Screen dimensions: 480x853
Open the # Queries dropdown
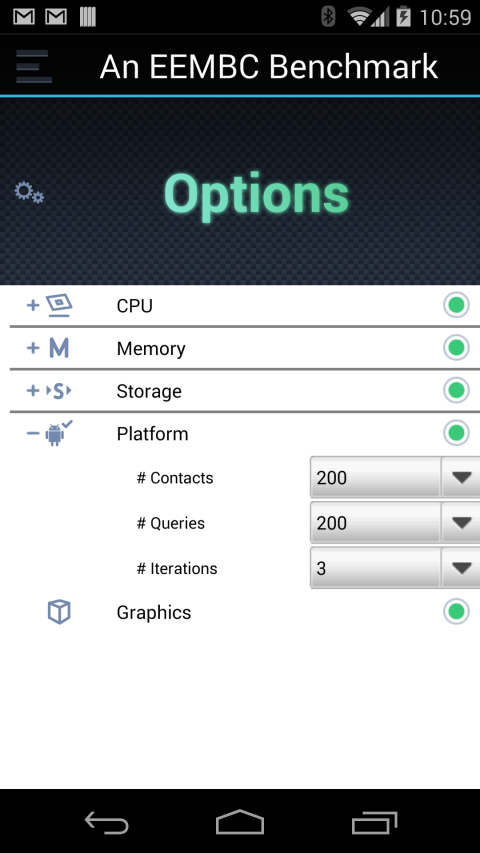coord(395,523)
